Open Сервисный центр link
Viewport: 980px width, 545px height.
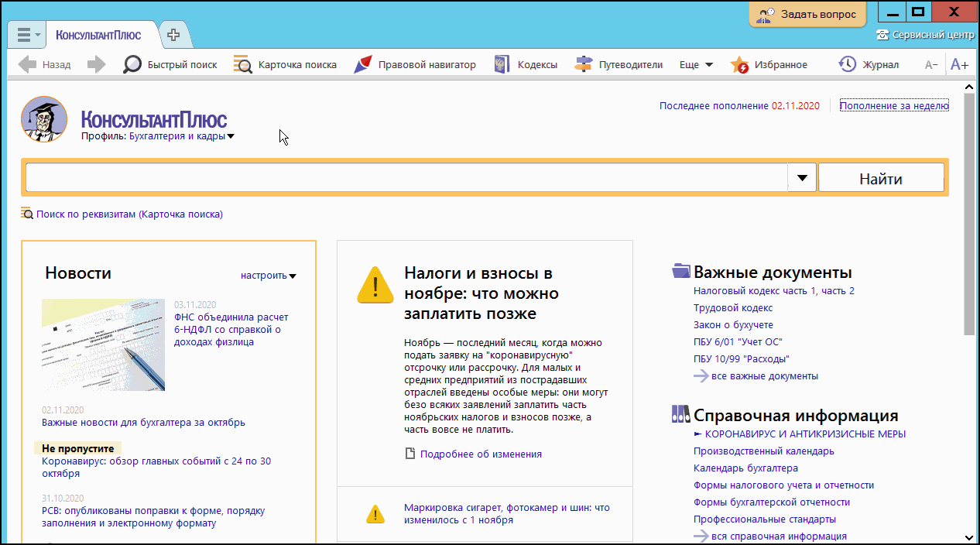pos(933,35)
